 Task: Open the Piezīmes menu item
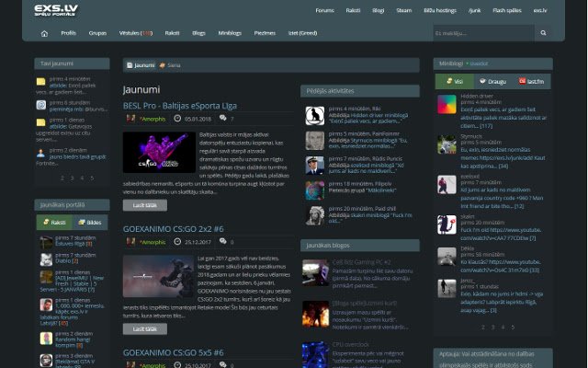pyautogui.click(x=265, y=33)
